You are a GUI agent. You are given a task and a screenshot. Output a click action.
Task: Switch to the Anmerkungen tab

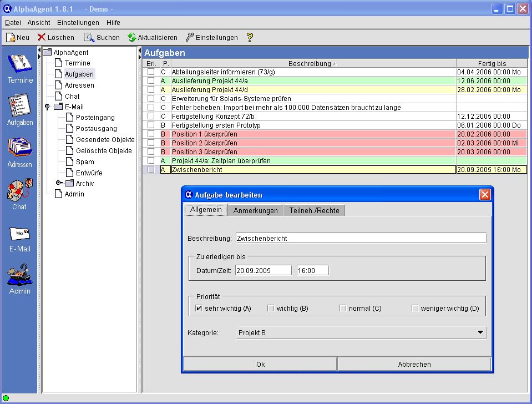click(255, 211)
